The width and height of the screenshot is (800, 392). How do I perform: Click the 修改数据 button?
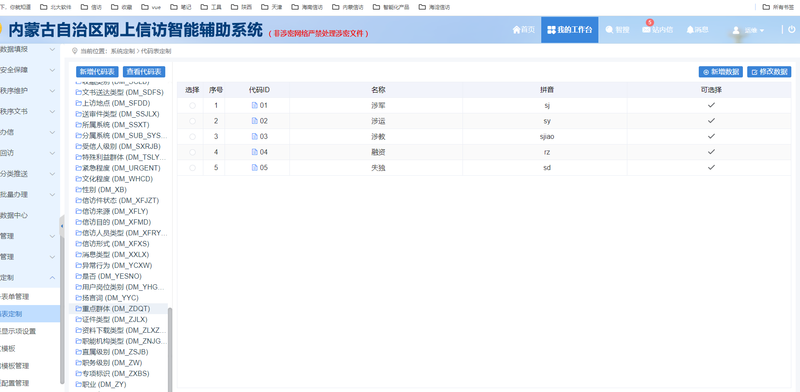click(769, 72)
